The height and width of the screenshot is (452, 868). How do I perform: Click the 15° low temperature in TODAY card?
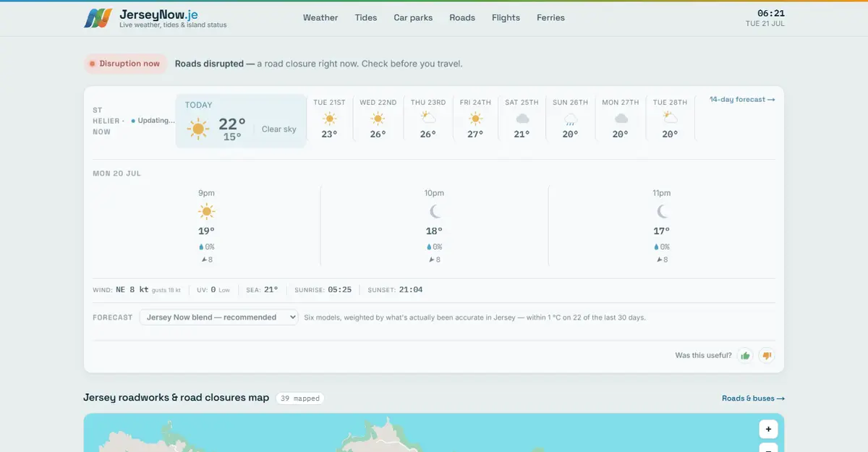click(x=232, y=137)
